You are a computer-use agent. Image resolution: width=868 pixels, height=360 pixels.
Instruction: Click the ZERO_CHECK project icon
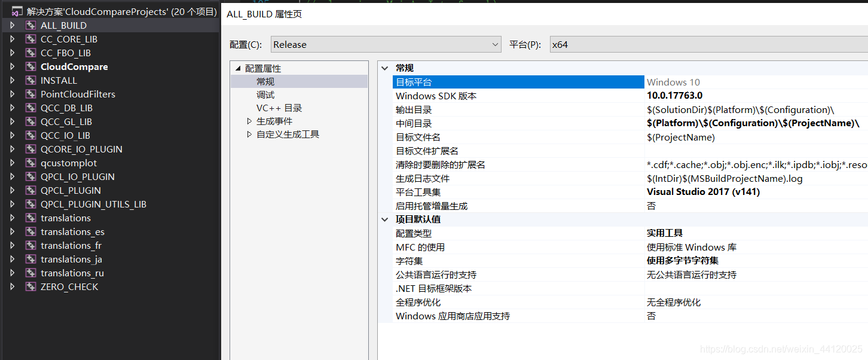[x=30, y=286]
